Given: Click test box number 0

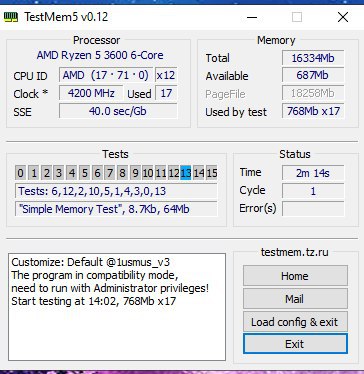Looking at the screenshot, I should (20, 173).
